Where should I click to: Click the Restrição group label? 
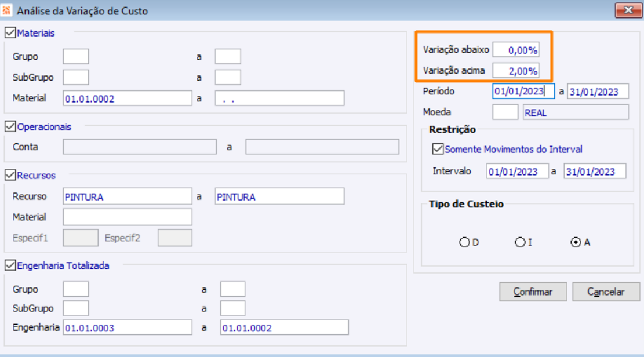pyautogui.click(x=452, y=129)
